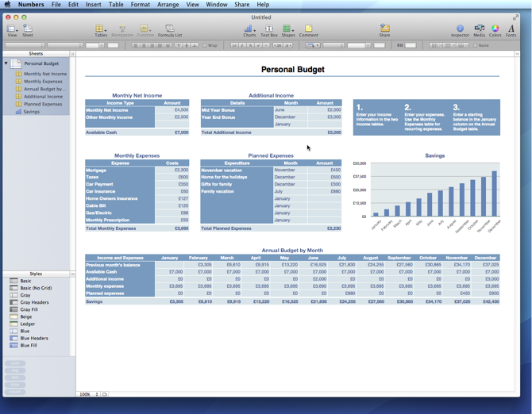Open the font family dropdown
This screenshot has width=532, height=414.
coord(25,45)
